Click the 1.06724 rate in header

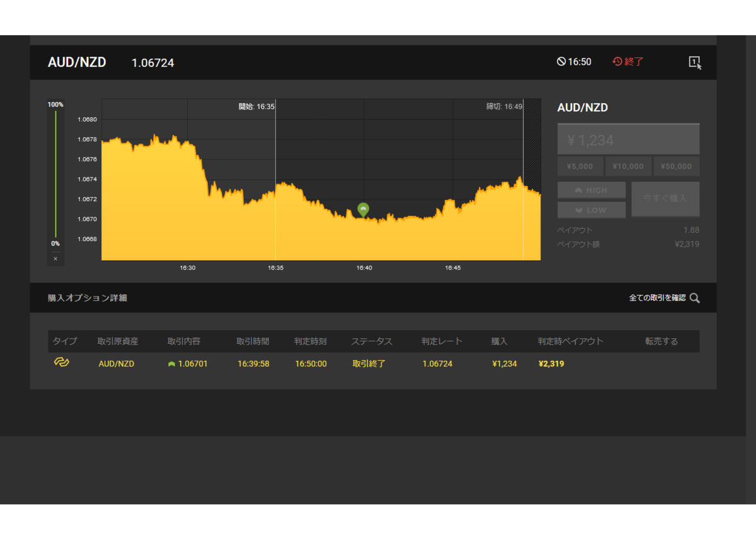[152, 63]
